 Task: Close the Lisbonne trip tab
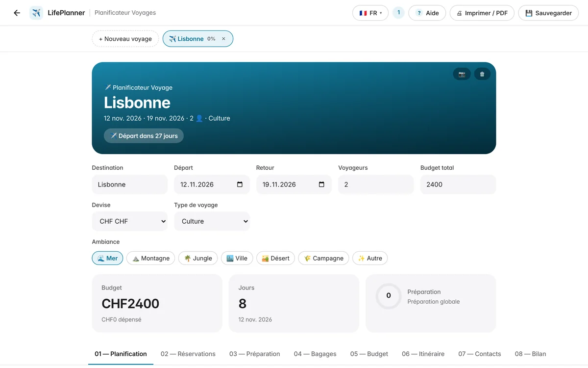tap(223, 39)
